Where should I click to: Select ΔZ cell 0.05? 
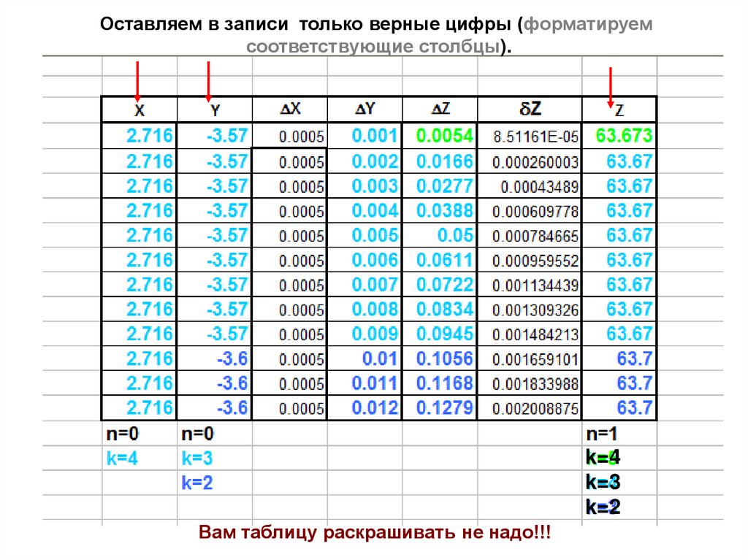[x=440, y=236]
